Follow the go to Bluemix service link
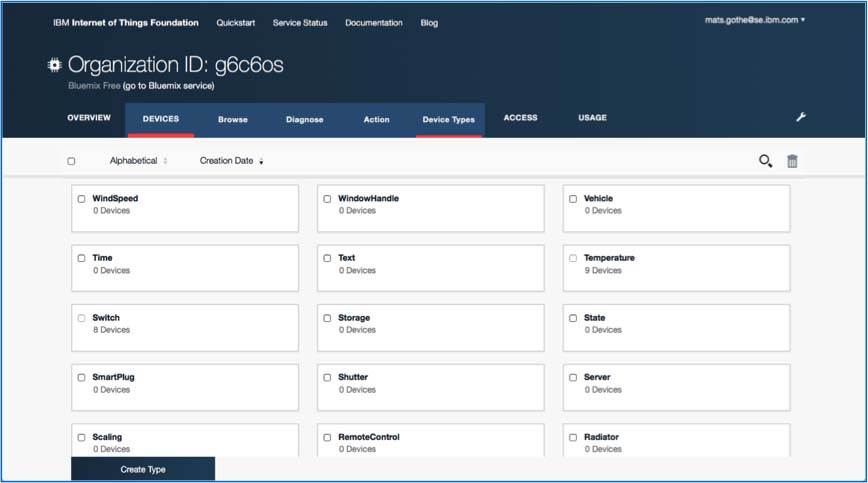Image resolution: width=868 pixels, height=483 pixels. click(x=168, y=86)
